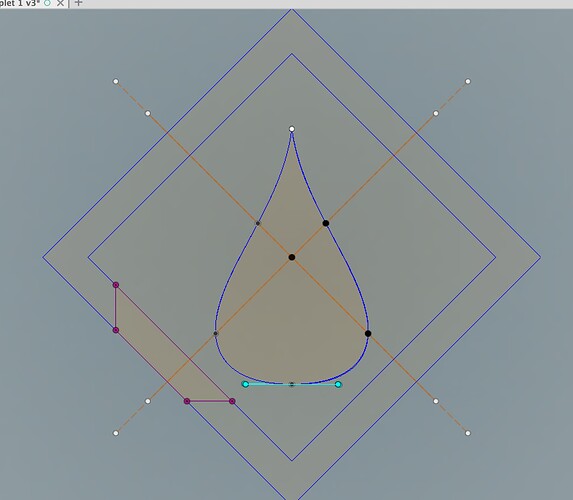Select black center point where orange lines cross
The image size is (573, 500).
[x=292, y=257]
